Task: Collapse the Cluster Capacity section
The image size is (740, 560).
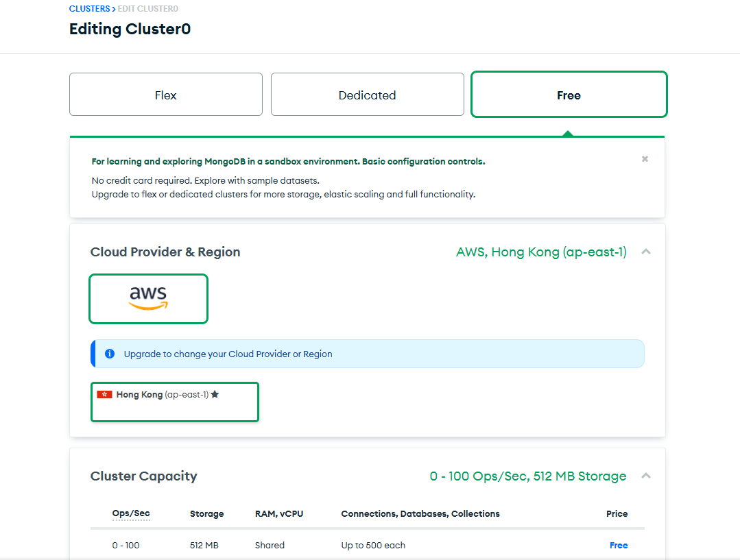Action: click(x=646, y=476)
